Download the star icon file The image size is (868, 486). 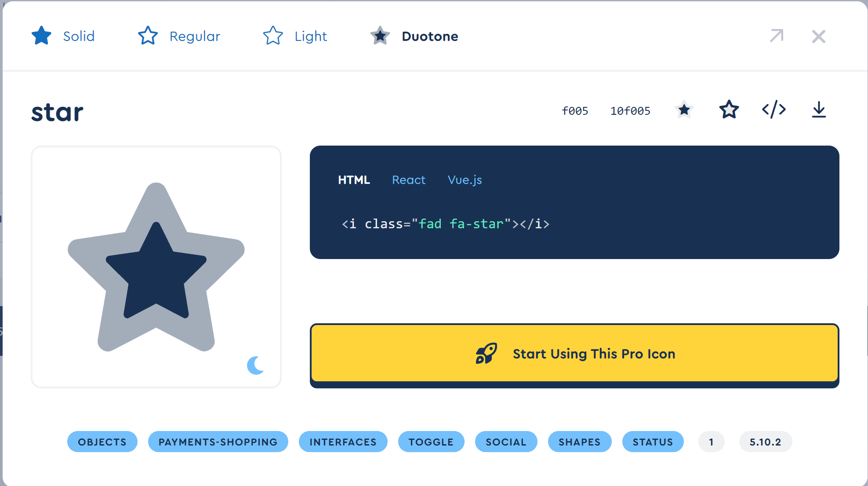819,110
